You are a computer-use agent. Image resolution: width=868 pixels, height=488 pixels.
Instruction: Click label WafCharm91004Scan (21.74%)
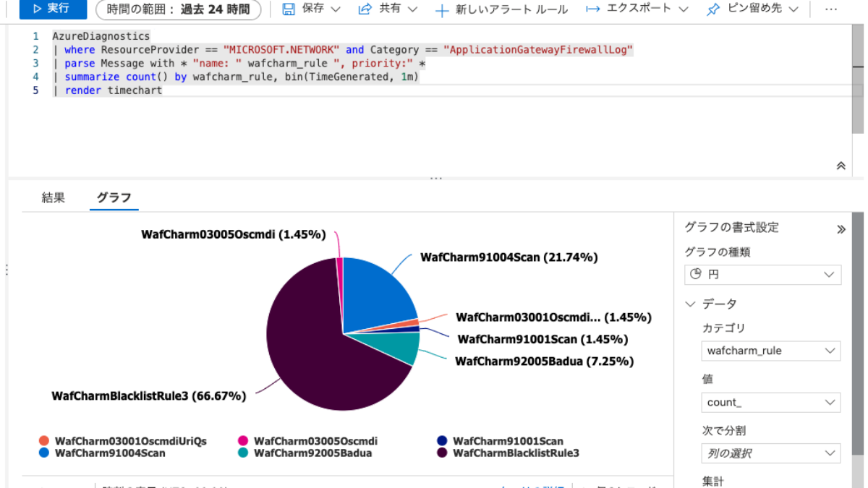point(509,257)
